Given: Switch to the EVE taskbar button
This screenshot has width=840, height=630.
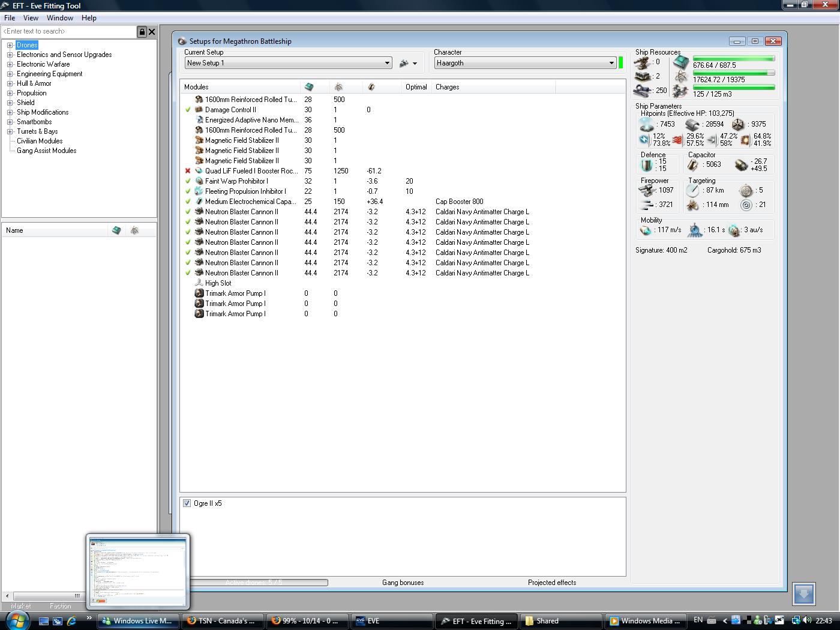Looking at the screenshot, I should [392, 621].
